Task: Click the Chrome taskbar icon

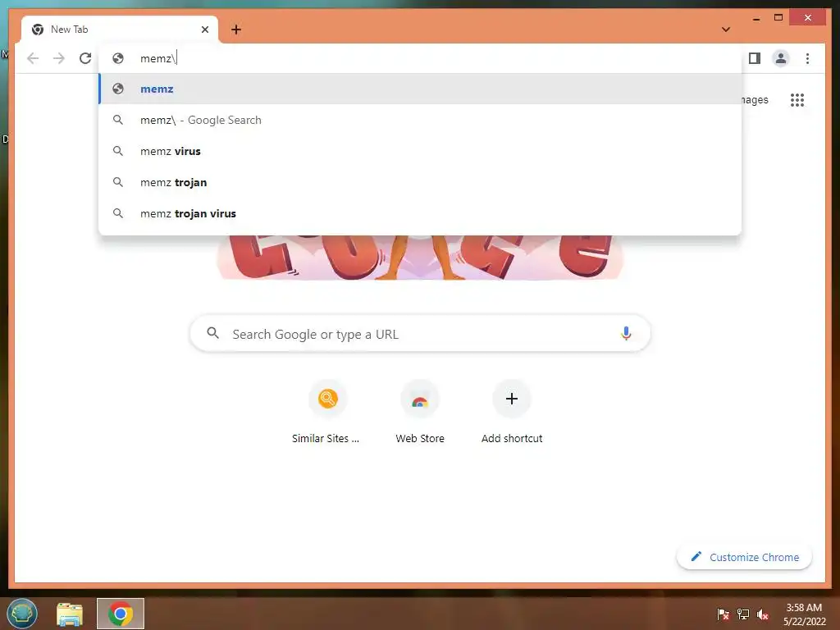Action: click(x=121, y=614)
